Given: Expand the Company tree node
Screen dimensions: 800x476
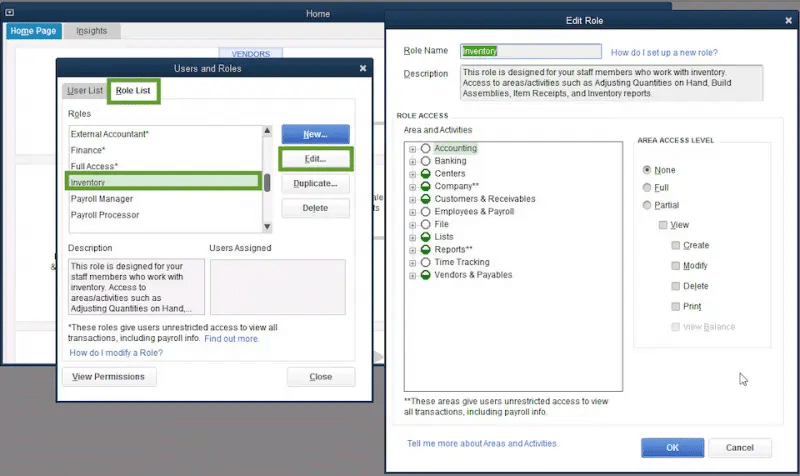Looking at the screenshot, I should click(412, 187).
